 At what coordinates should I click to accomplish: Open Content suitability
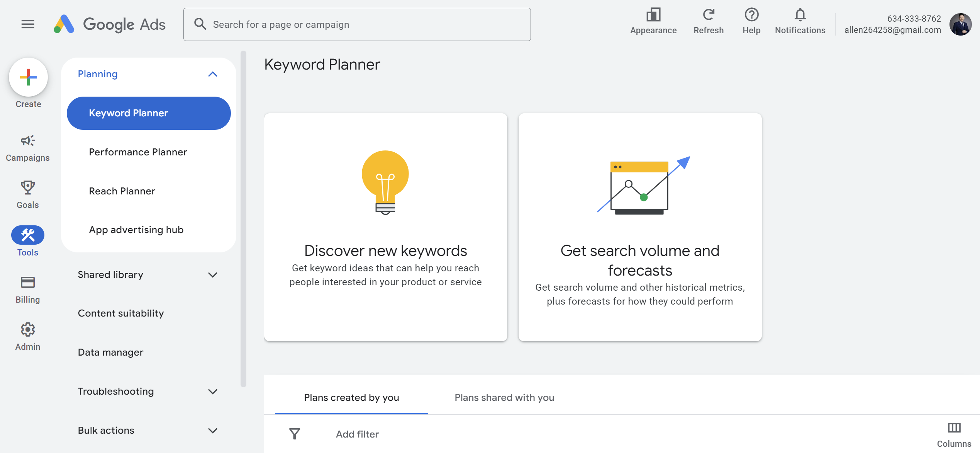tap(149, 313)
